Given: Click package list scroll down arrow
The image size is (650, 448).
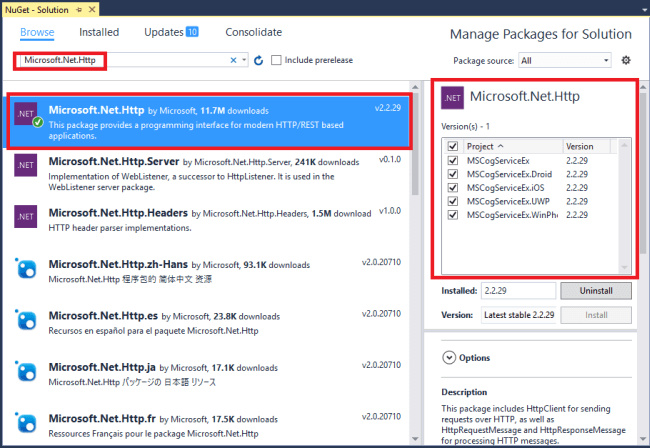Looking at the screenshot, I should pos(415,439).
